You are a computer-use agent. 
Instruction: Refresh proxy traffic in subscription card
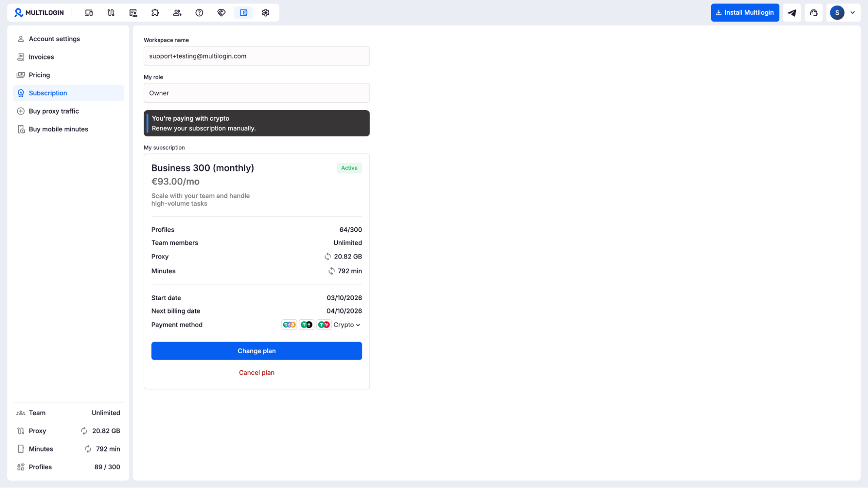tap(327, 257)
